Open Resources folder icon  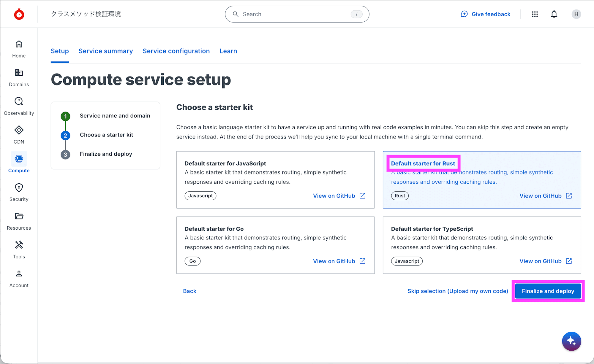coord(19,216)
